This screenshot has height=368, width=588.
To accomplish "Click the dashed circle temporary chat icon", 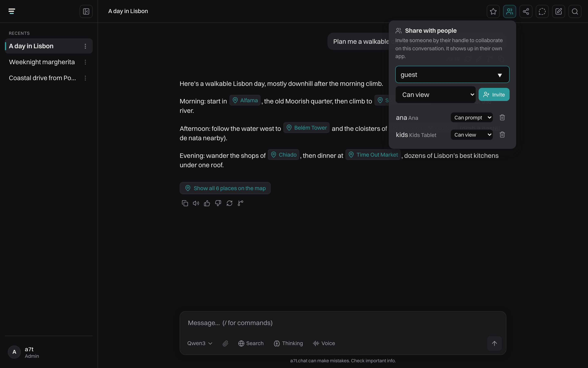I will pyautogui.click(x=542, y=11).
